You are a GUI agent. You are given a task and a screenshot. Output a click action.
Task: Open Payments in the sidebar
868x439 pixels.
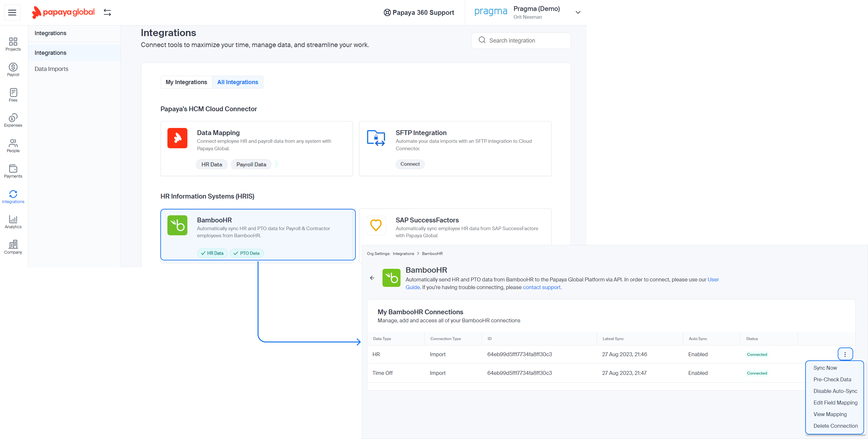click(13, 171)
